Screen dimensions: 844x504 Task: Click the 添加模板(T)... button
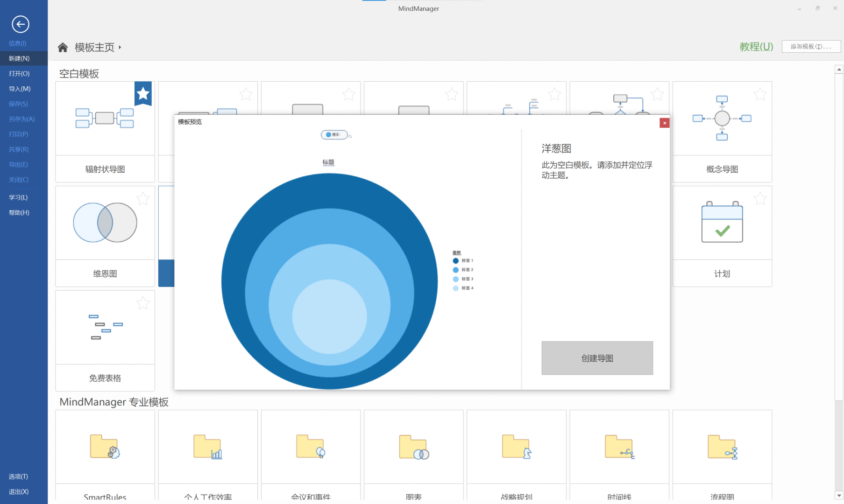tap(811, 47)
